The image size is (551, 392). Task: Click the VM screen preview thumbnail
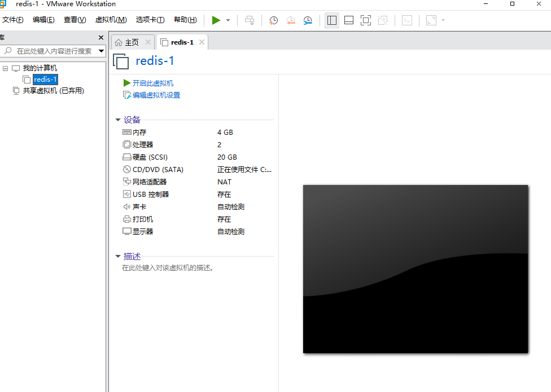[x=416, y=269]
